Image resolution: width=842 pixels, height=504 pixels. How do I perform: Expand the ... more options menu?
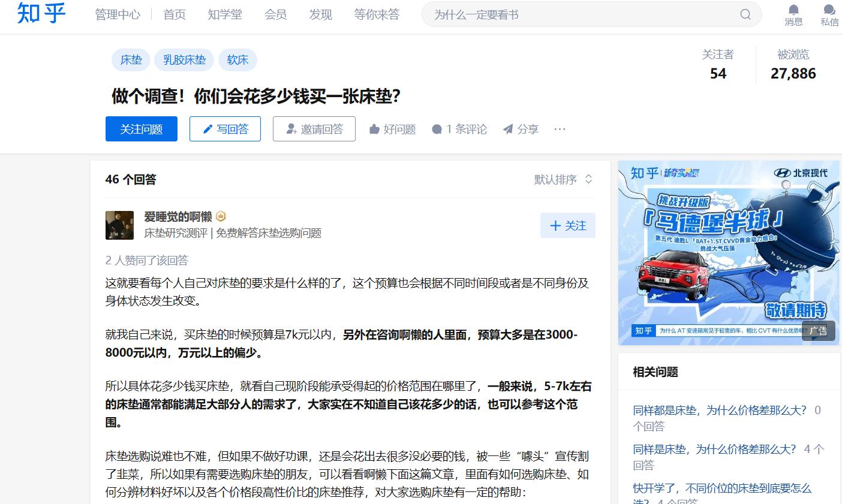pos(560,129)
